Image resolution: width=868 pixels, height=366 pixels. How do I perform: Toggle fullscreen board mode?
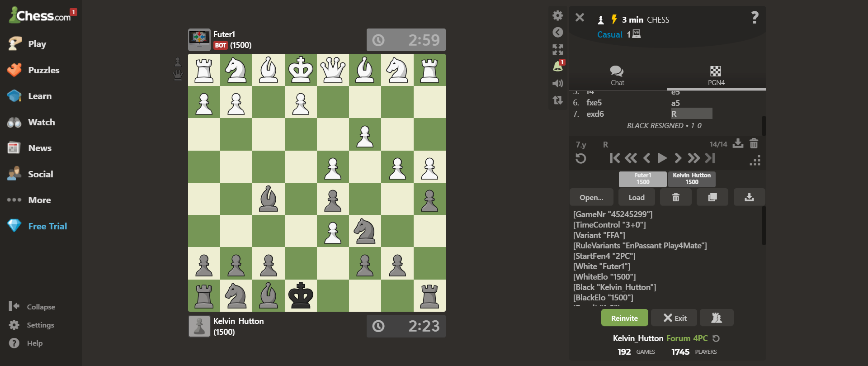558,49
